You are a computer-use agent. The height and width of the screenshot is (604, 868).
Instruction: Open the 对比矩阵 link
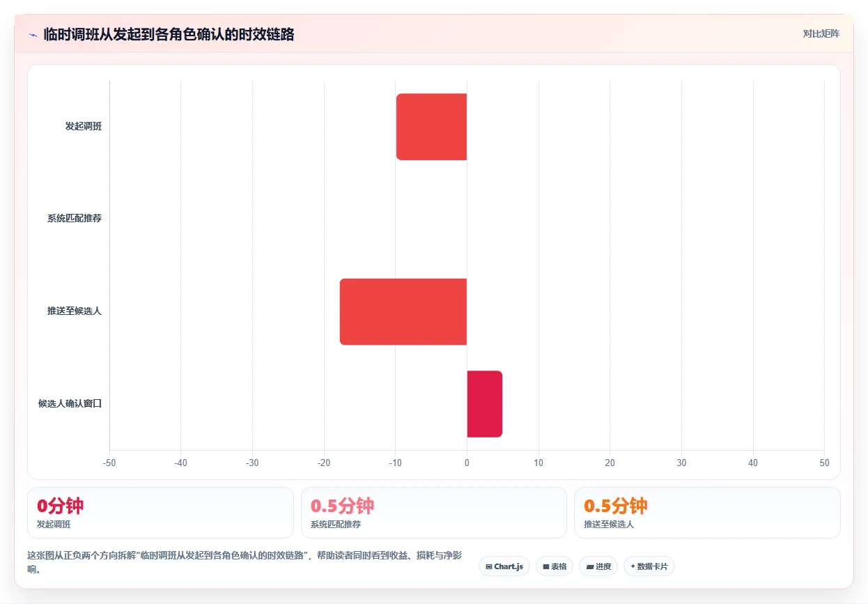pos(821,33)
